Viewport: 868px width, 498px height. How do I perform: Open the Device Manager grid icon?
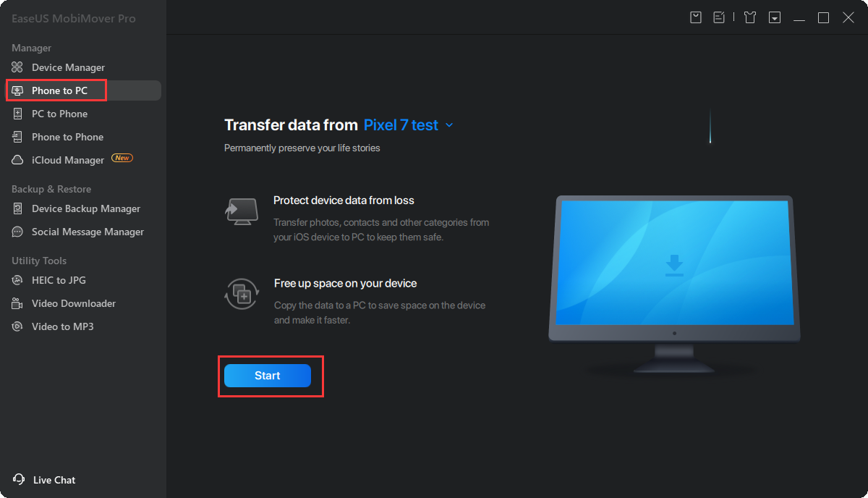(x=17, y=67)
